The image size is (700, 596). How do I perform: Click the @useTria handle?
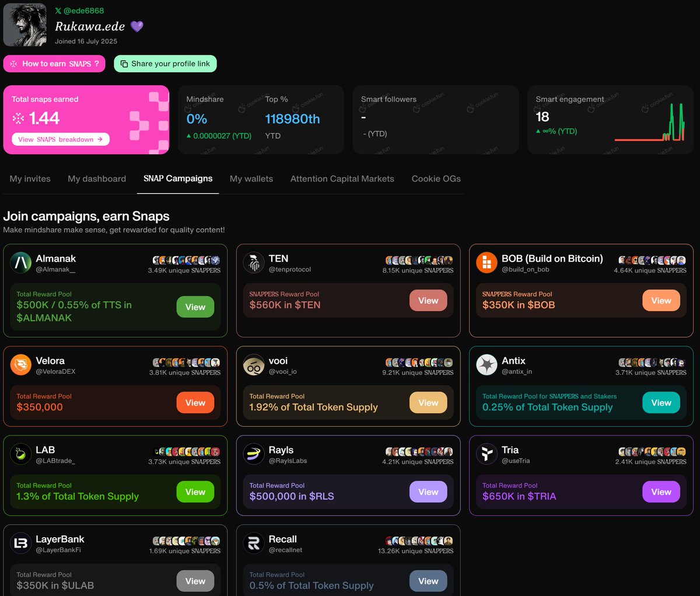[x=516, y=461]
